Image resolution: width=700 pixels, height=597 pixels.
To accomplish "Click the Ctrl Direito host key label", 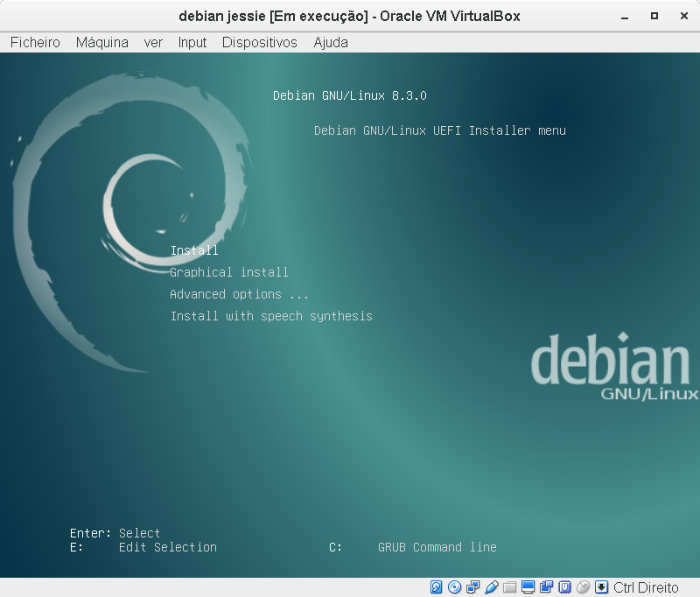I will coord(646,587).
